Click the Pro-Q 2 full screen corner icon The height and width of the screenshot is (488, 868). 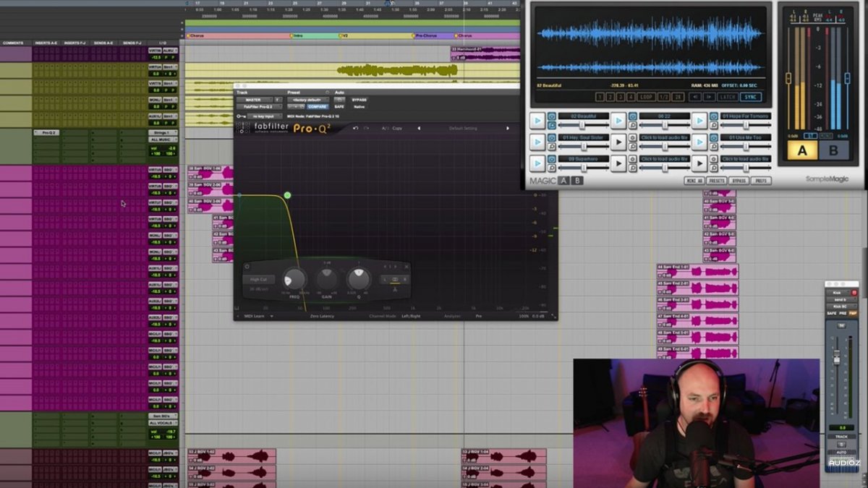pyautogui.click(x=554, y=316)
